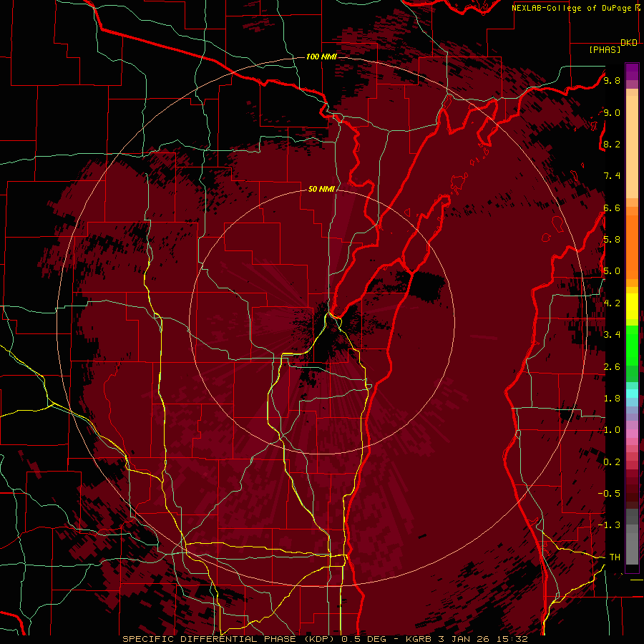Screen dimensions: 644x644
Task: Click the 5.0 value on color scale
Action: pyautogui.click(x=612, y=271)
